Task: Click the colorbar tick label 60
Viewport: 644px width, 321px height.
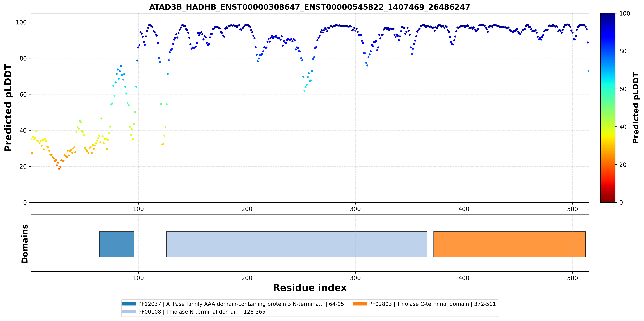Action: 623,89
